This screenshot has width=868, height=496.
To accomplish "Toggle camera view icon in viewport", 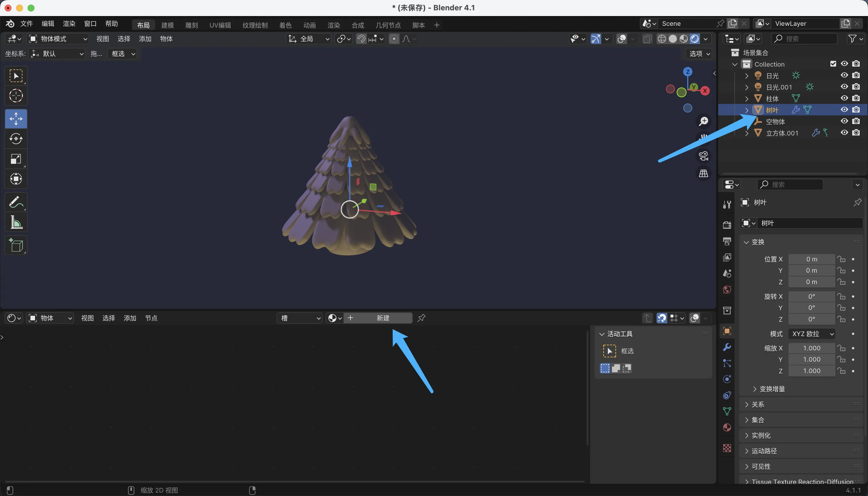I will (704, 156).
